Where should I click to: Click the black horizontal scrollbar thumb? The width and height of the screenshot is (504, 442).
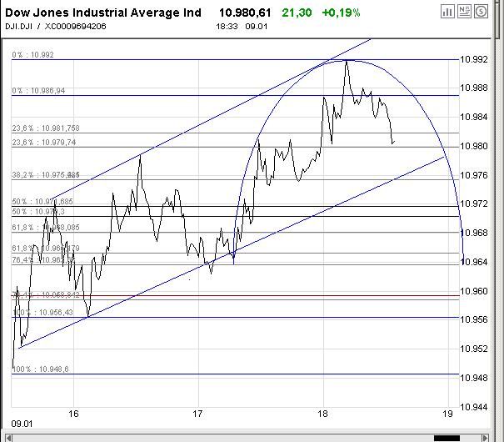pyautogui.click(x=447, y=438)
